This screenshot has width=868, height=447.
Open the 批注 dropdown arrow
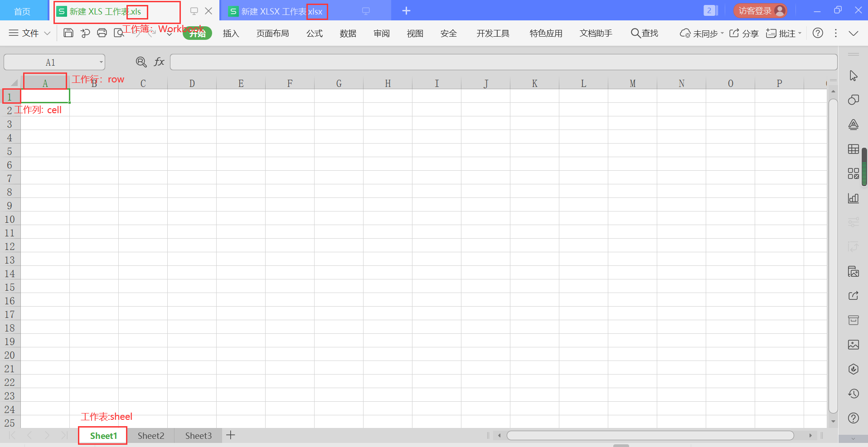800,33
